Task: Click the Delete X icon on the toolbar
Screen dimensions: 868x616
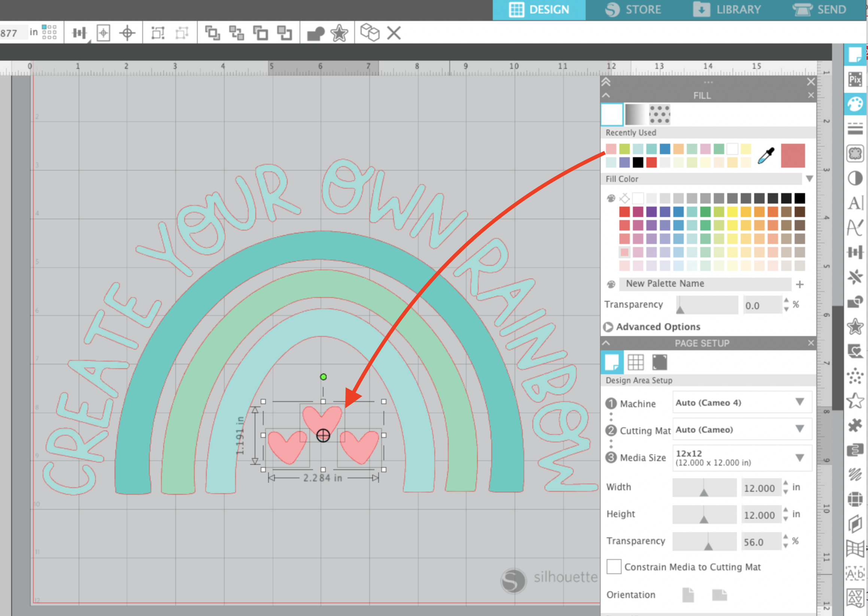Action: (x=394, y=33)
